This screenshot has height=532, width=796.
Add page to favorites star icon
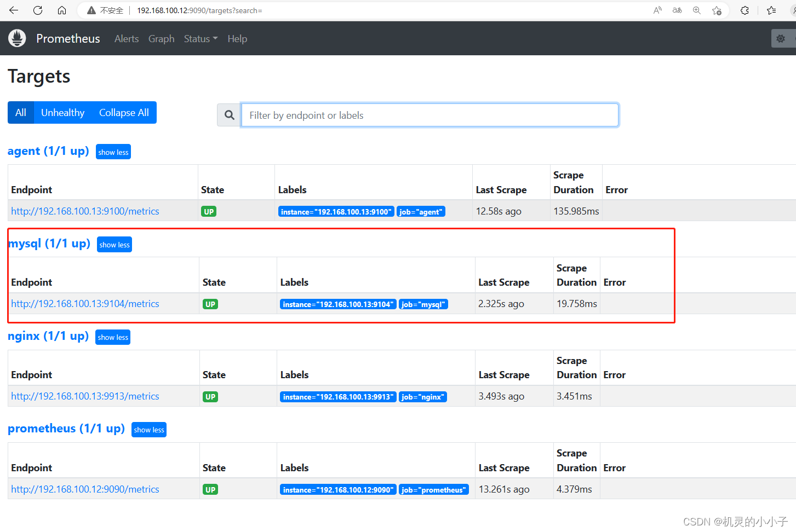point(717,10)
